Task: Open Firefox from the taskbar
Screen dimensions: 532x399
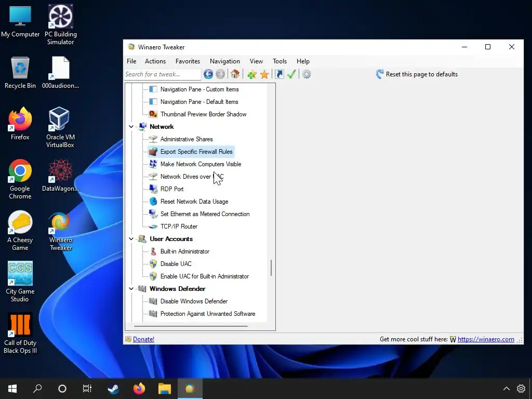Action: (139, 389)
